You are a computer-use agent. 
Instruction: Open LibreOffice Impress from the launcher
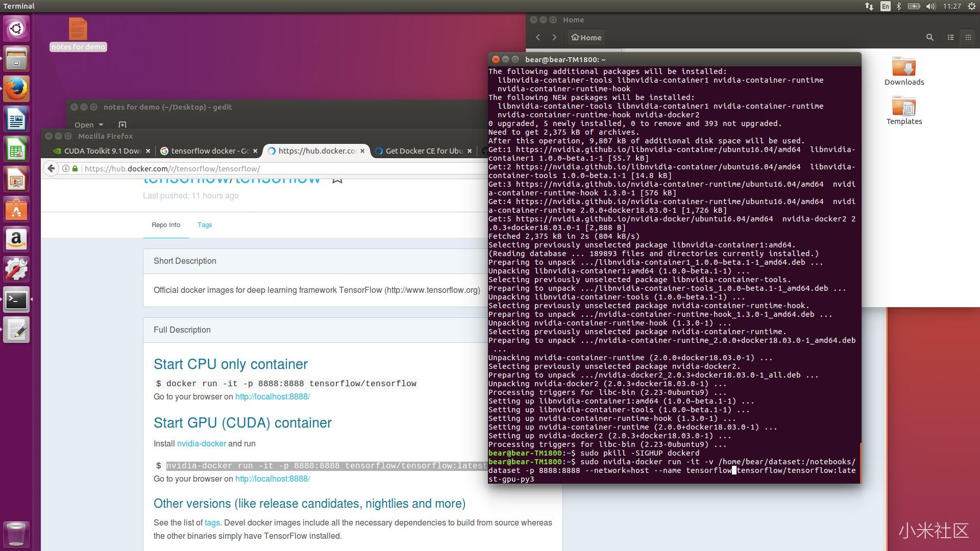[16, 180]
